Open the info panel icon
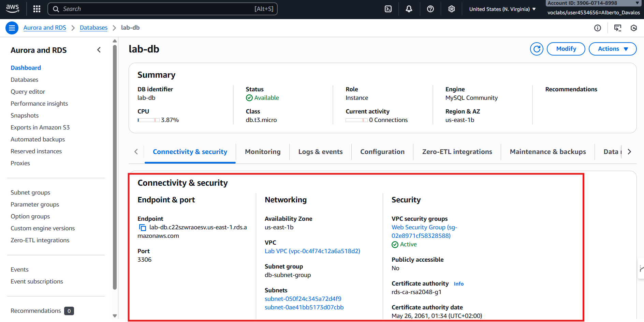Viewport: 644px width, 322px height. [598, 28]
